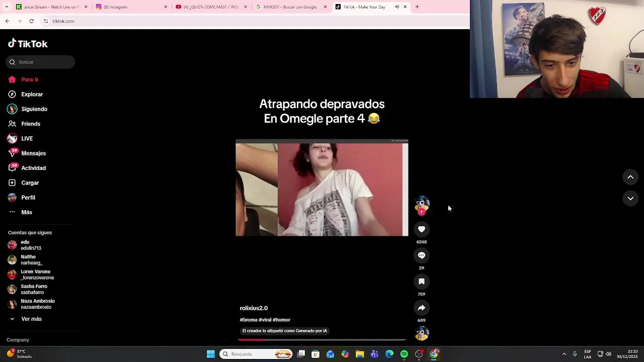Open the tab search dropdown arrow
644x362 pixels.
(7, 7)
